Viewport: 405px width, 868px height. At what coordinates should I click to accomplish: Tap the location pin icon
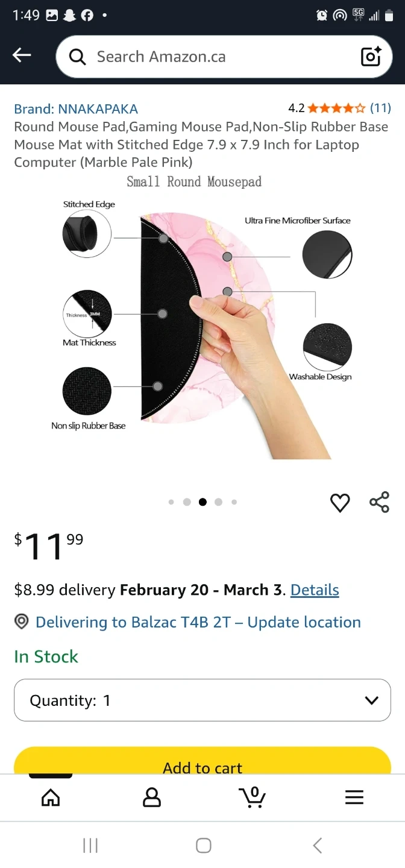22,621
